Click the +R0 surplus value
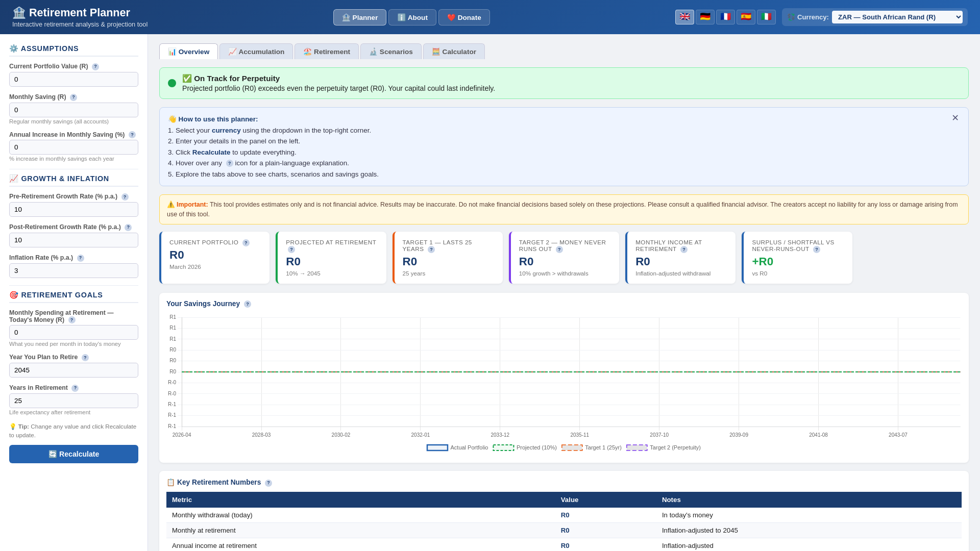980x551 pixels. click(763, 262)
